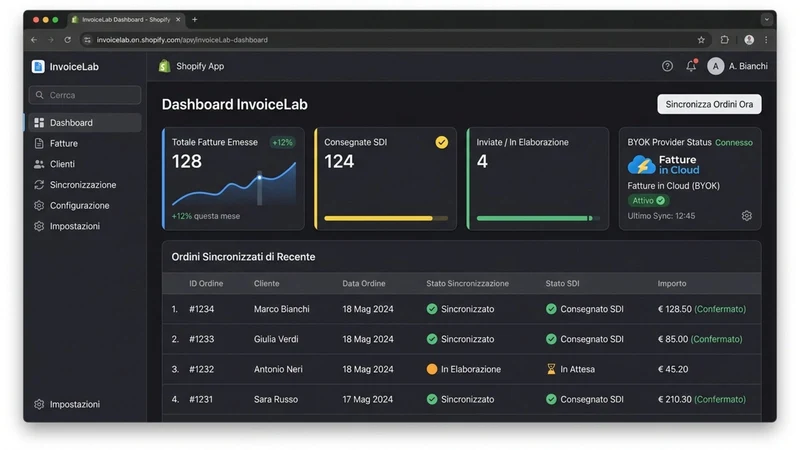Click the A. Bianchi avatar
Viewport: 800px width, 450px height.
pos(715,66)
